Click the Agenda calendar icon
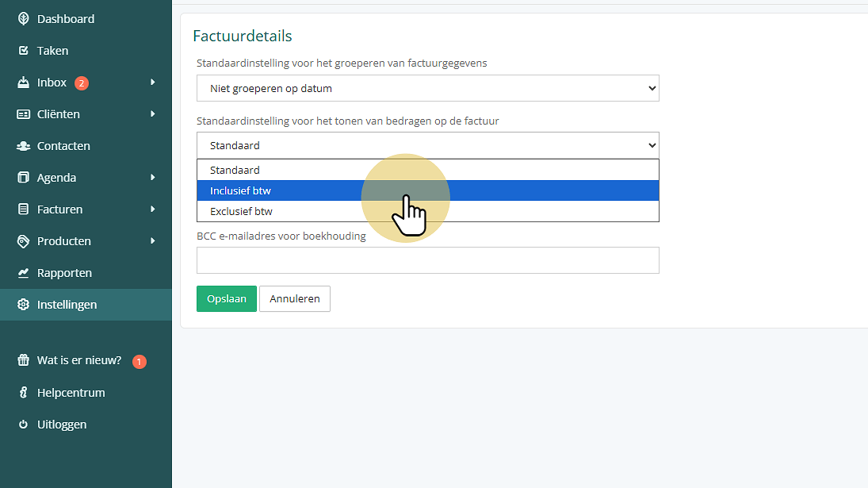 coord(23,177)
